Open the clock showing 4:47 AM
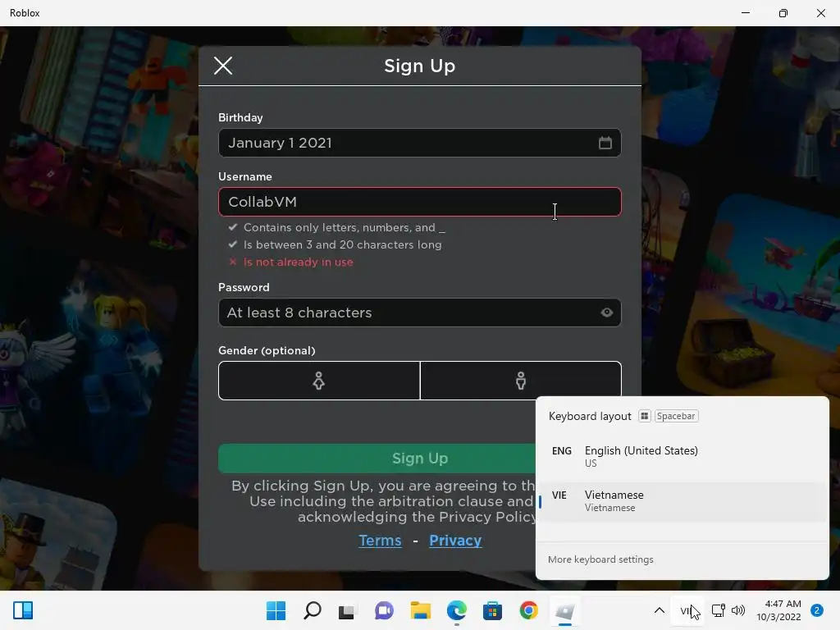The height and width of the screenshot is (630, 840). pyautogui.click(x=779, y=610)
